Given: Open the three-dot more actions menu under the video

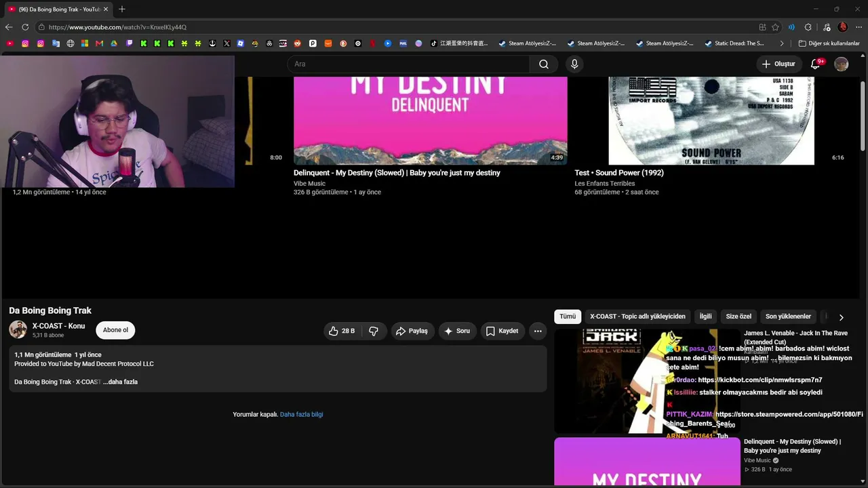Looking at the screenshot, I should [x=538, y=331].
